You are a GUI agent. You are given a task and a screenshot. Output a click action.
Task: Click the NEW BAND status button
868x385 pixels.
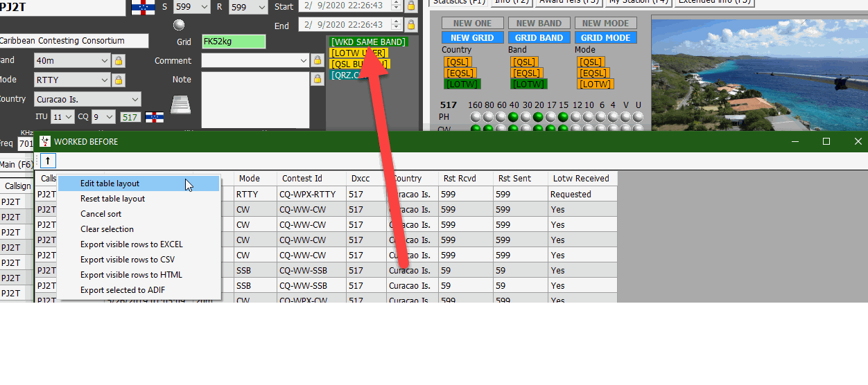[x=539, y=24]
